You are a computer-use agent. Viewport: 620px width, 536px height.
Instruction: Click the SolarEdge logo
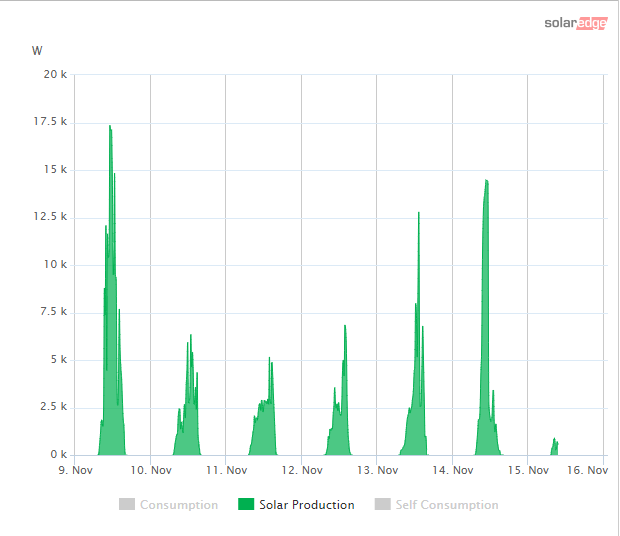point(576,23)
